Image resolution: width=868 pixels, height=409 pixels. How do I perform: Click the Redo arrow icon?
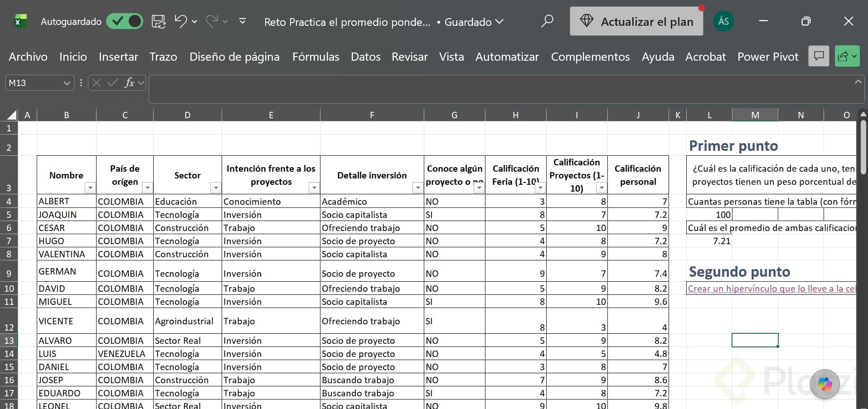(x=212, y=21)
